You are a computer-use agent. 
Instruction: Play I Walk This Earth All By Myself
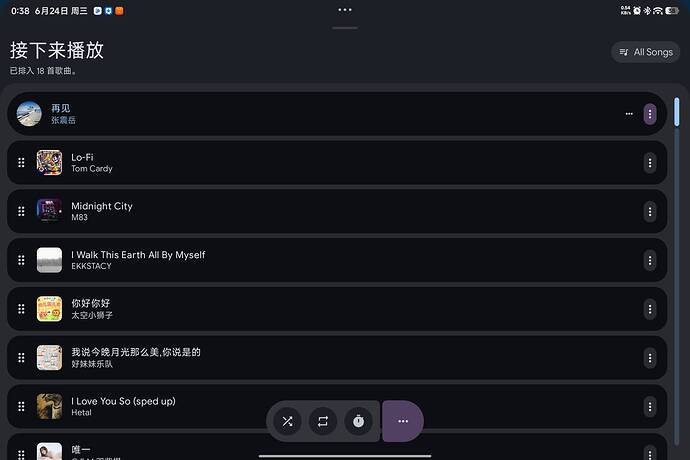tap(337, 261)
